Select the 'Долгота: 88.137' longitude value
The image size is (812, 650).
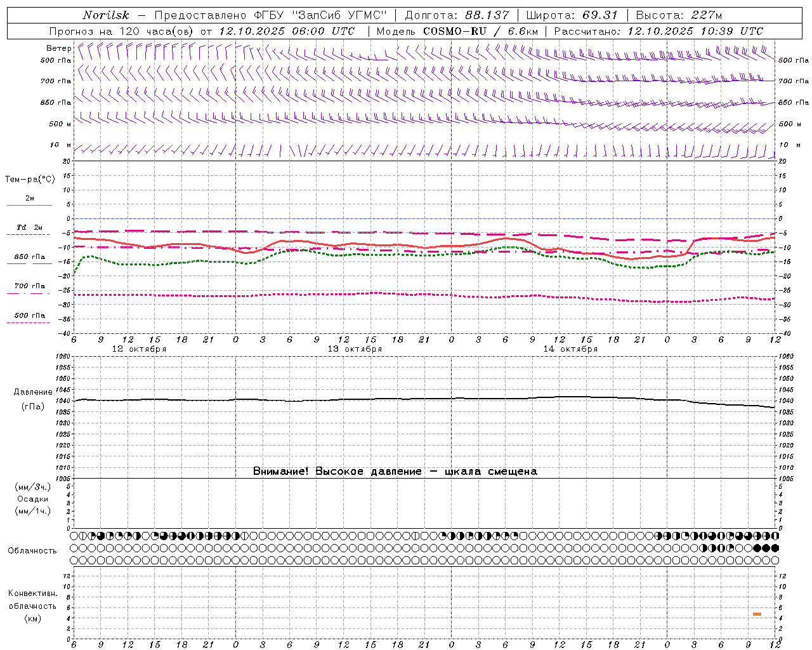point(457,15)
